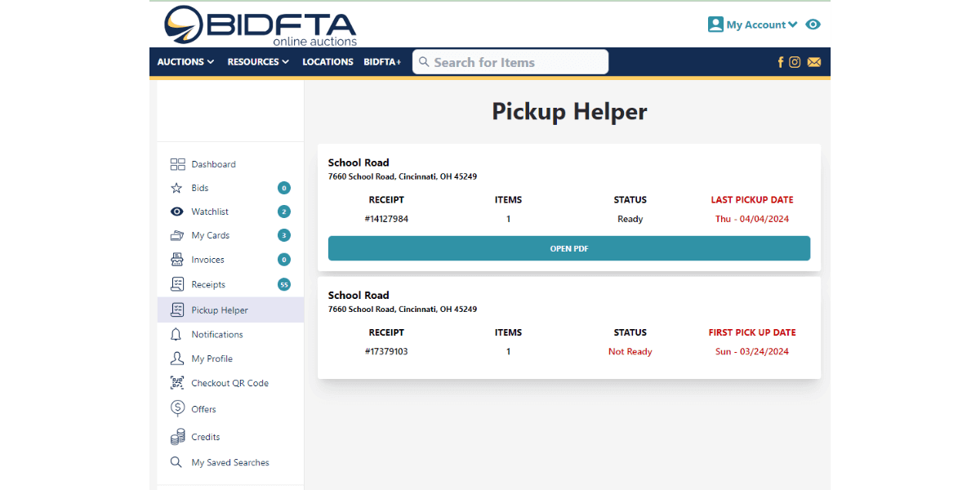Go to Dashboard in the sidebar
This screenshot has height=490, width=980.
[213, 164]
